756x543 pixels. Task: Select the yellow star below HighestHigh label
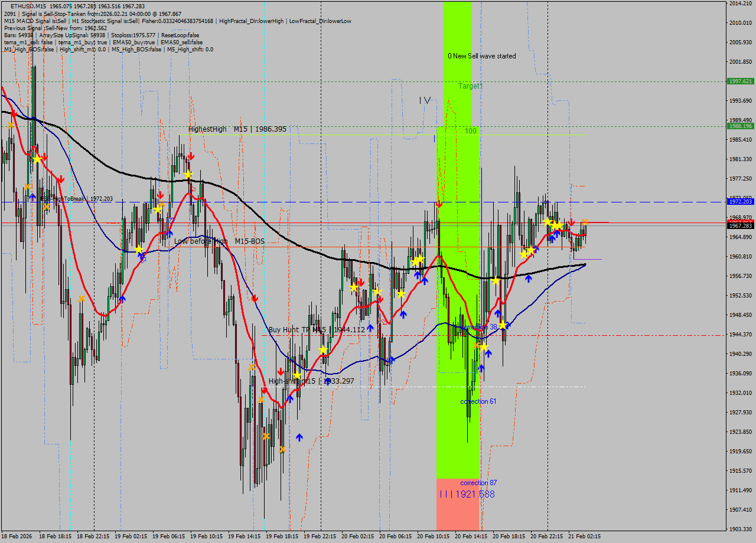click(x=188, y=175)
